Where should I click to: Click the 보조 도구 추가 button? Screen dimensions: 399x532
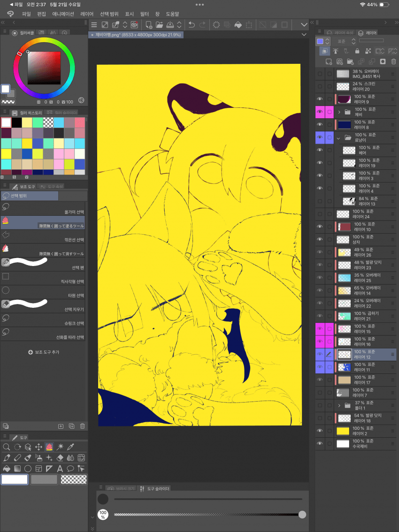click(44, 352)
